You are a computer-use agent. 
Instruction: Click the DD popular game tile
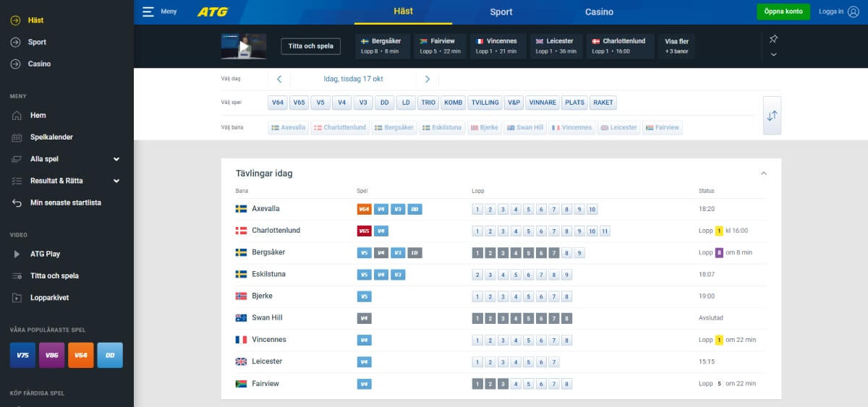(110, 355)
